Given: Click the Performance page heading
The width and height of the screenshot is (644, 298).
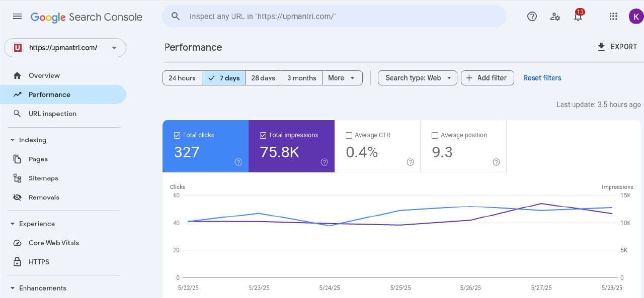Looking at the screenshot, I should (x=193, y=47).
